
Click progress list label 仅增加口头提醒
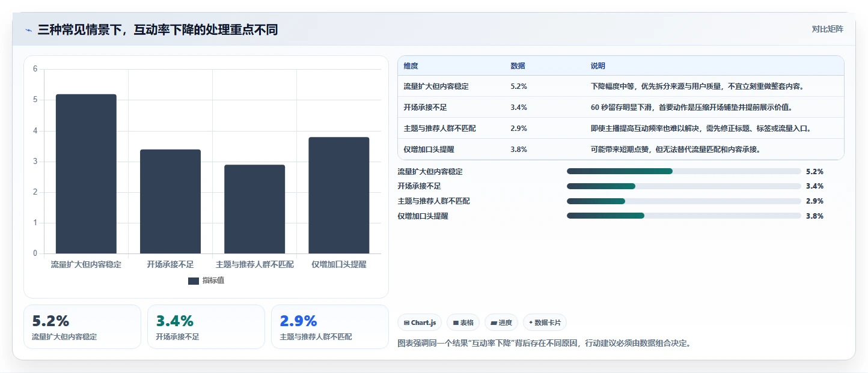pos(423,216)
